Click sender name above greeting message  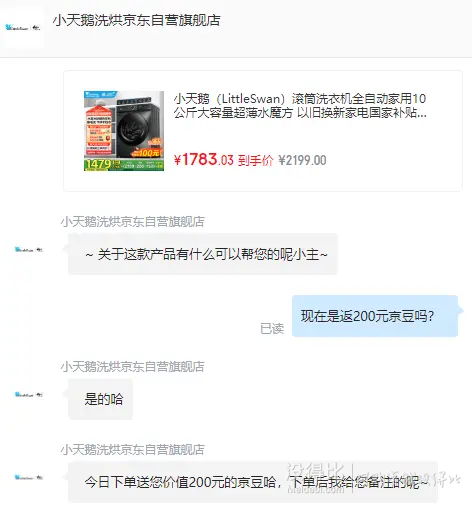point(132,221)
